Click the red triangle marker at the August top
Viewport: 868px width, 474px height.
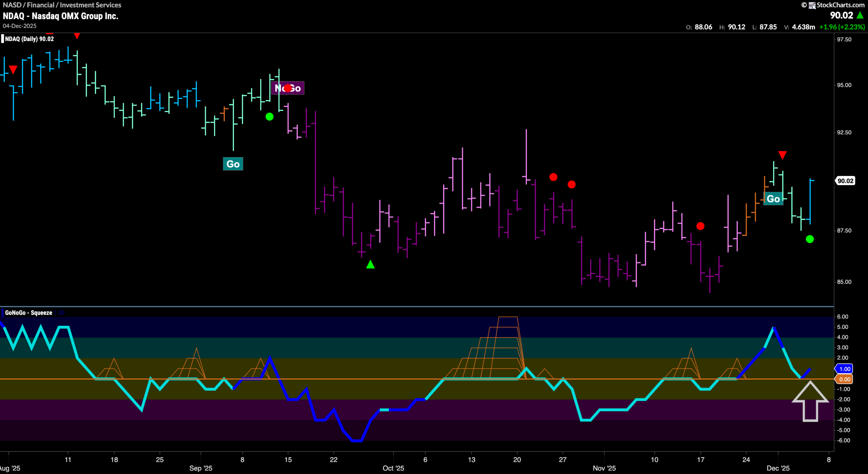77,36
